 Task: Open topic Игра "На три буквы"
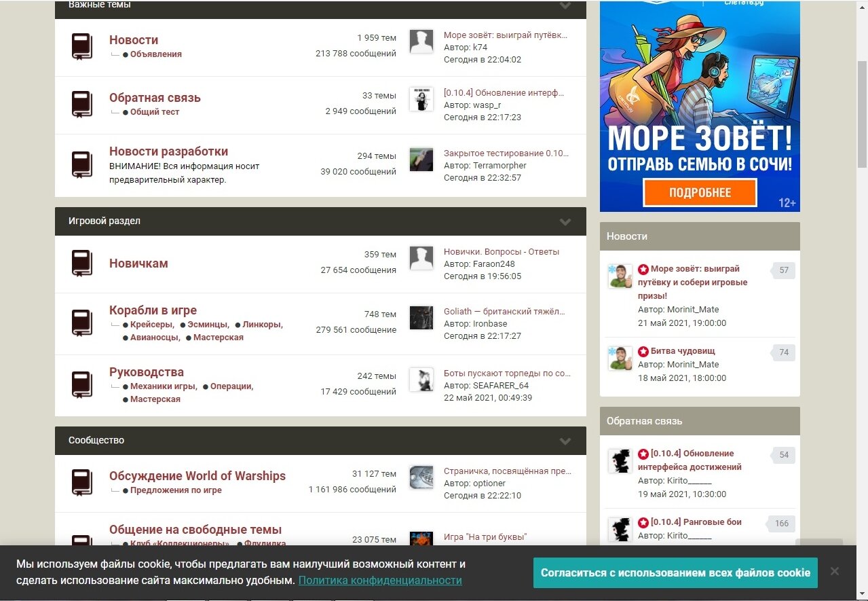tap(485, 537)
